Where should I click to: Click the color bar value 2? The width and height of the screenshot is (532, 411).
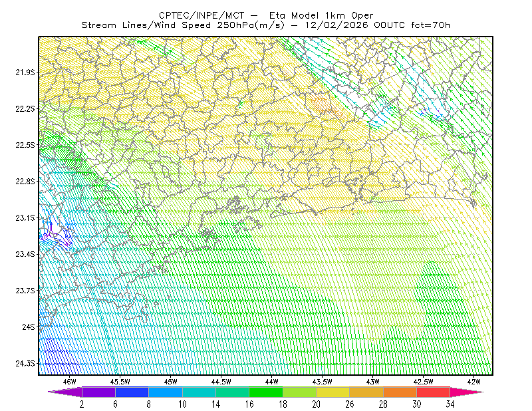[82, 404]
